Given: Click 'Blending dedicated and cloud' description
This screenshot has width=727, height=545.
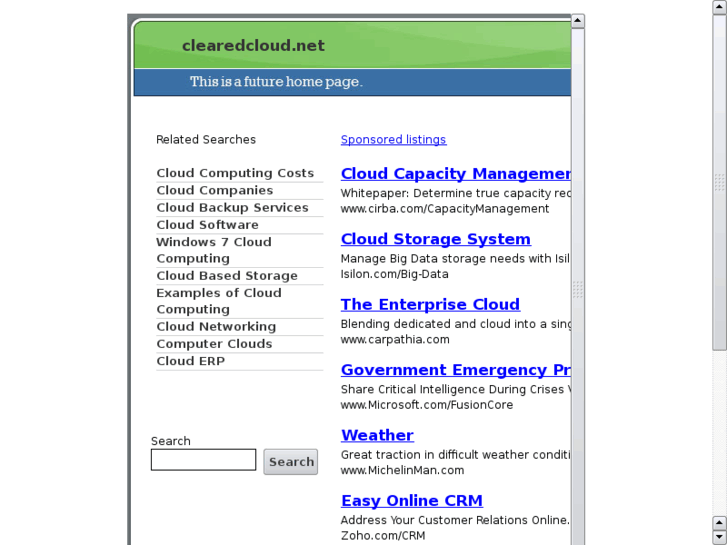Looking at the screenshot, I should (456, 324).
